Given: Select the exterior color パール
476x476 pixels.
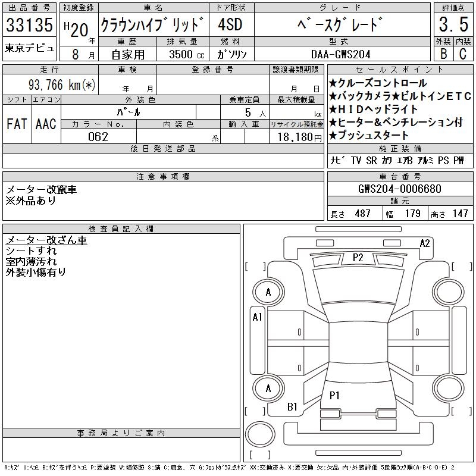Looking at the screenshot, I should pyautogui.click(x=129, y=112).
